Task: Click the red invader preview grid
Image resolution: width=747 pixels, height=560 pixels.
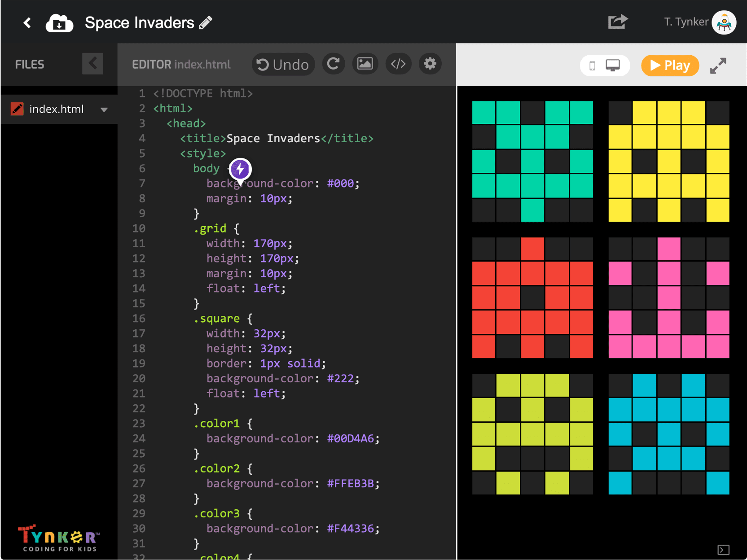Action: click(532, 298)
